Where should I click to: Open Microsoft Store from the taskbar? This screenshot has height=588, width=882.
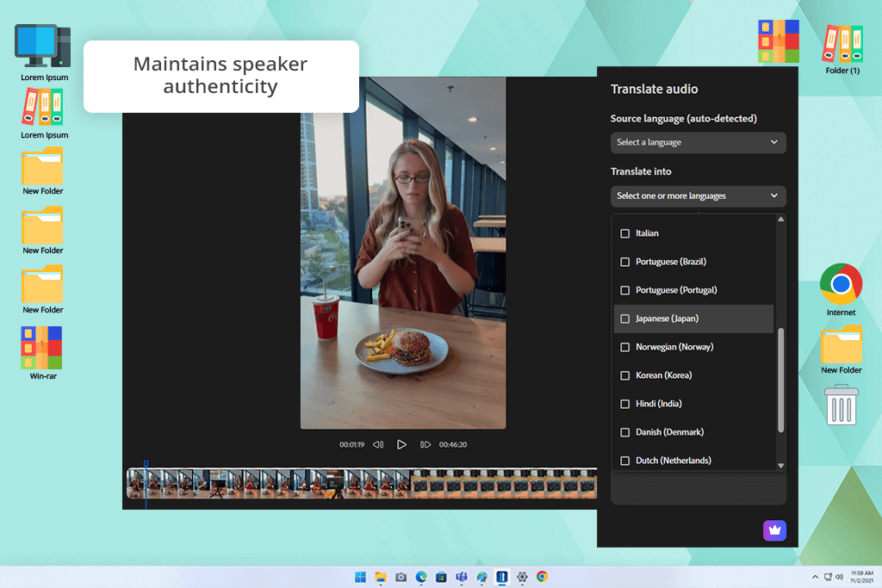441,577
